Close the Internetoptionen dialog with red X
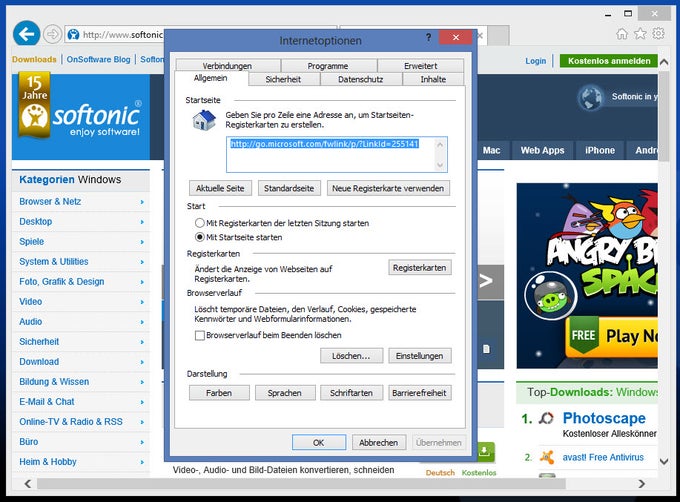The image size is (680, 502). [455, 37]
